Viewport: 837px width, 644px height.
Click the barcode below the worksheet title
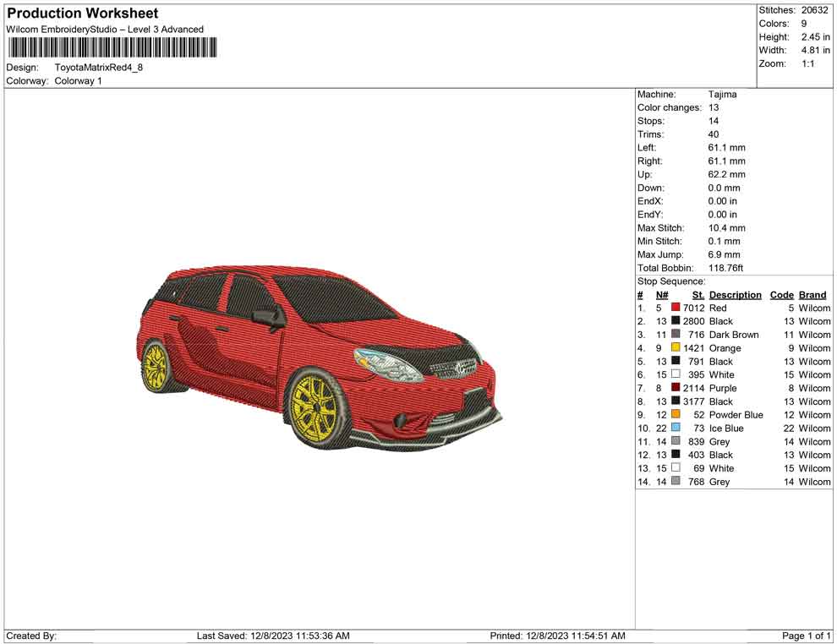[x=111, y=47]
